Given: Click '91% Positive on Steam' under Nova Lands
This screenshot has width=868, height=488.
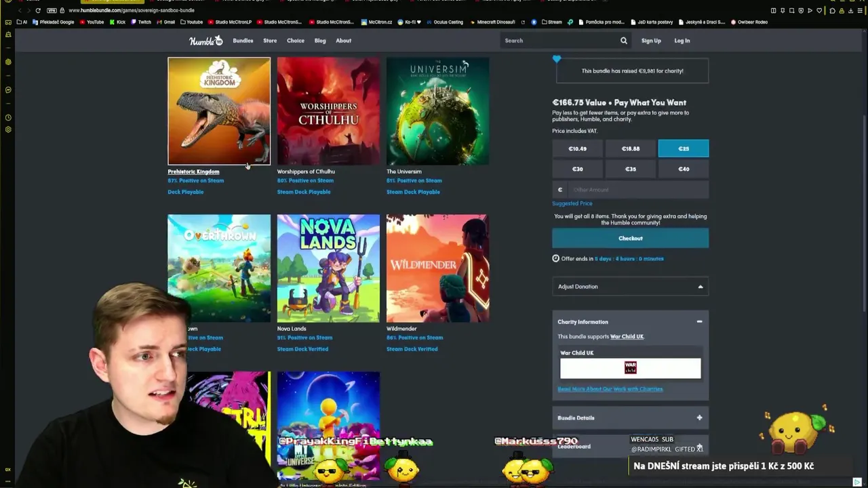Looking at the screenshot, I should 304,338.
